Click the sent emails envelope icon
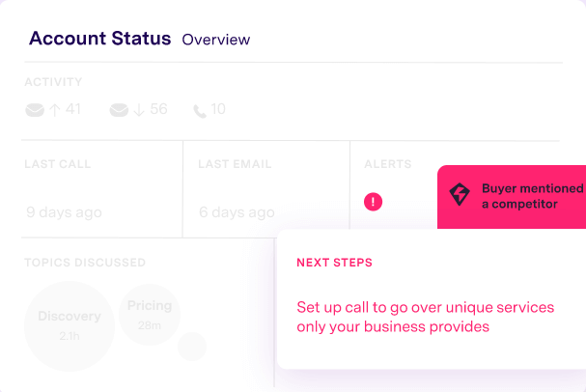The image size is (586, 392). [35, 110]
